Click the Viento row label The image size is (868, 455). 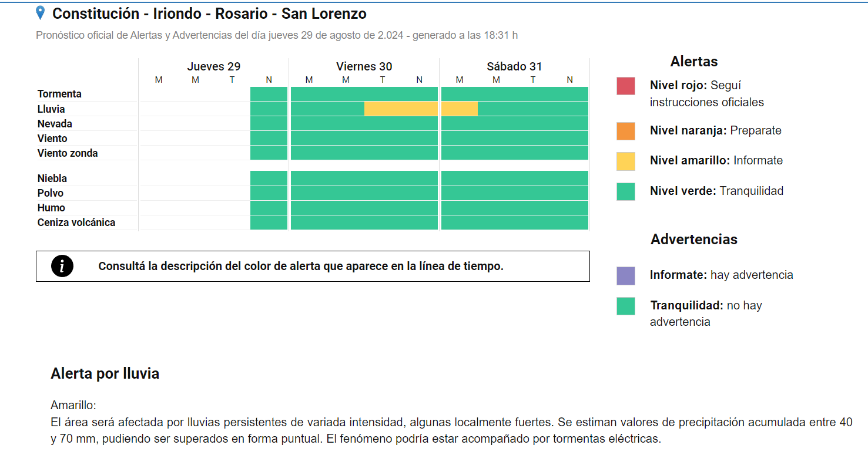(x=52, y=139)
